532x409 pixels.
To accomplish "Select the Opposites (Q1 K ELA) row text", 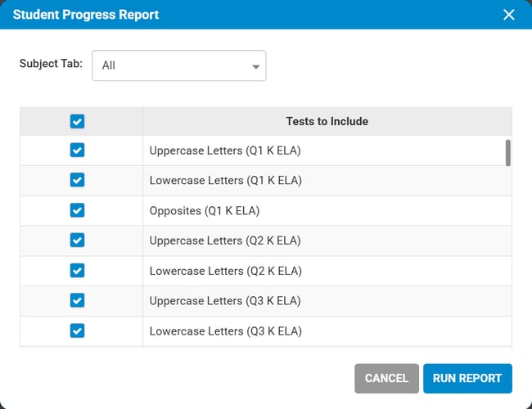I will pyautogui.click(x=204, y=211).
